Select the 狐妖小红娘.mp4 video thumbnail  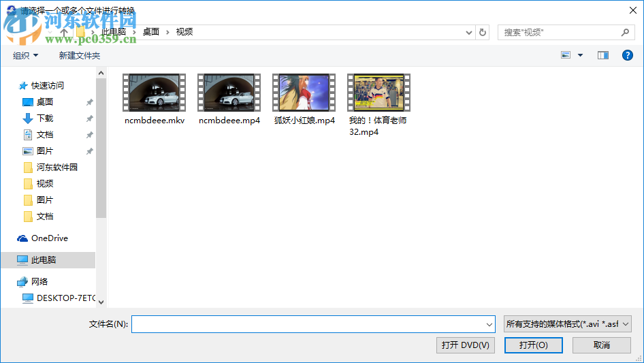(304, 93)
